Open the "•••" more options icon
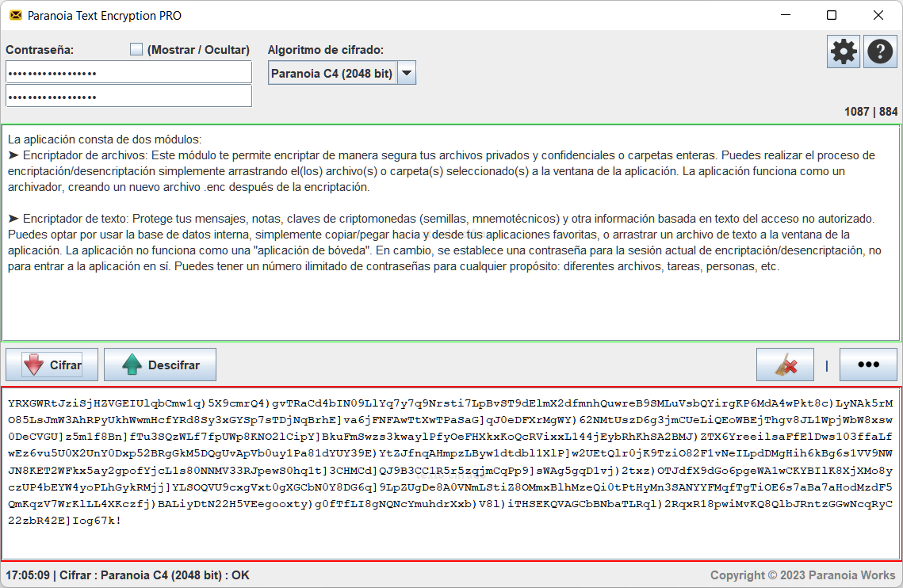This screenshot has height=588, width=903. point(868,365)
